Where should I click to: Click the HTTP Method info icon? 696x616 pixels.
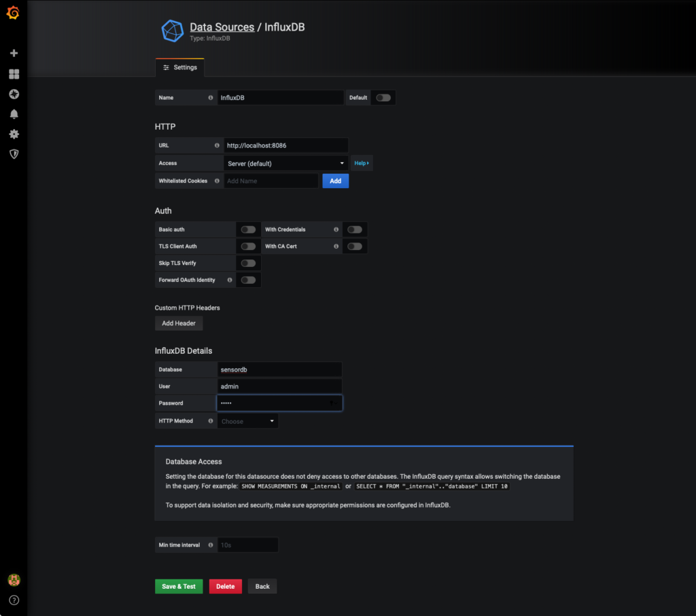click(x=211, y=421)
